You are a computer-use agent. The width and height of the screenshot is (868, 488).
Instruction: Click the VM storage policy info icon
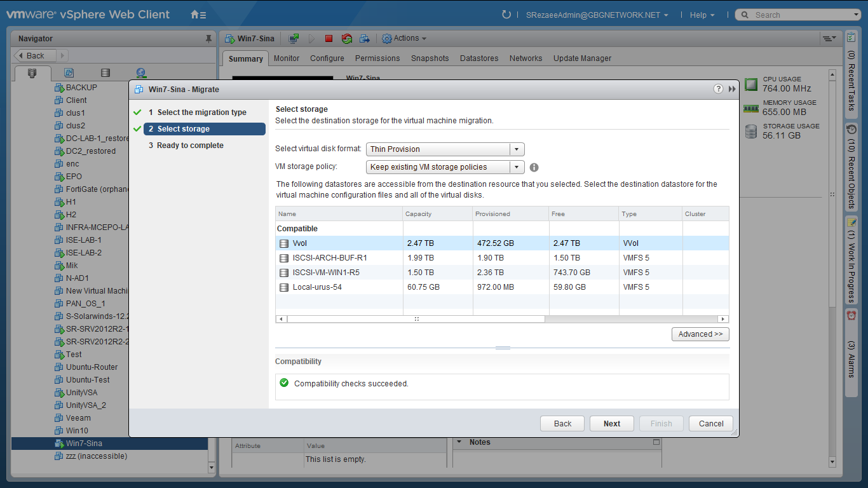534,167
